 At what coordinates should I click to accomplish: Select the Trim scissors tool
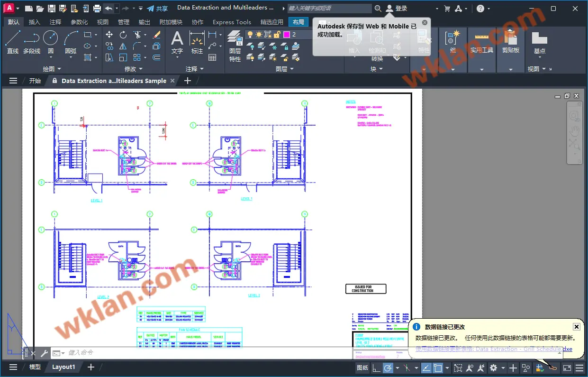(137, 35)
